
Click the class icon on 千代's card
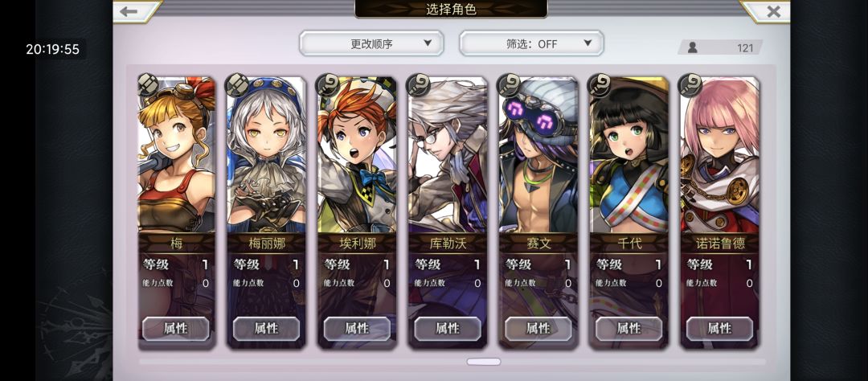pyautogui.click(x=600, y=85)
